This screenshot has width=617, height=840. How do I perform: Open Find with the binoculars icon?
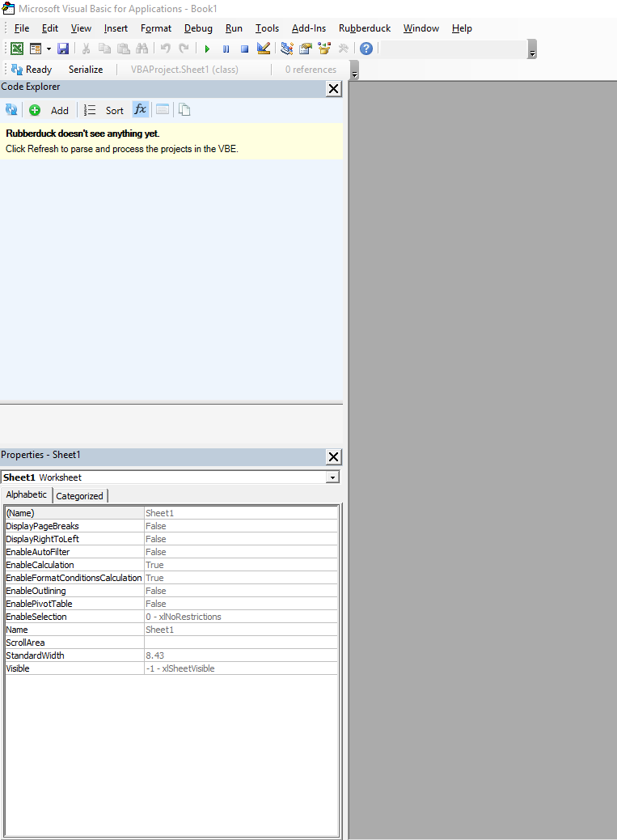[x=142, y=49]
